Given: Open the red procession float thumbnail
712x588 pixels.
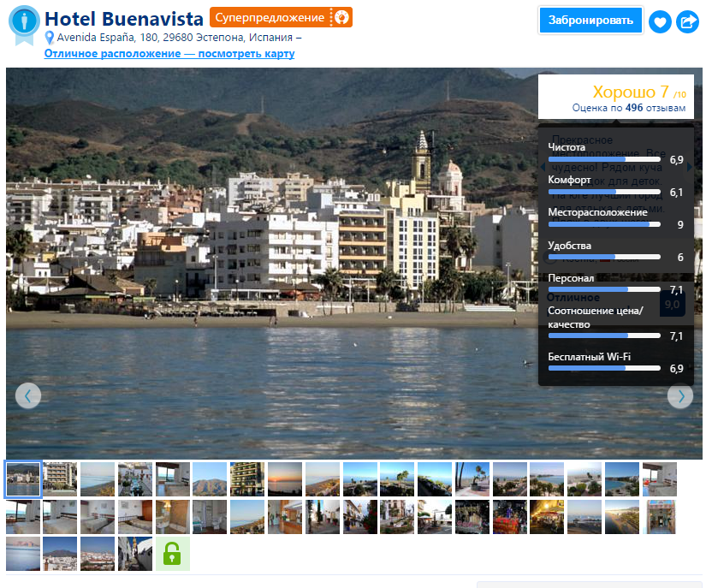Looking at the screenshot, I should click(510, 517).
